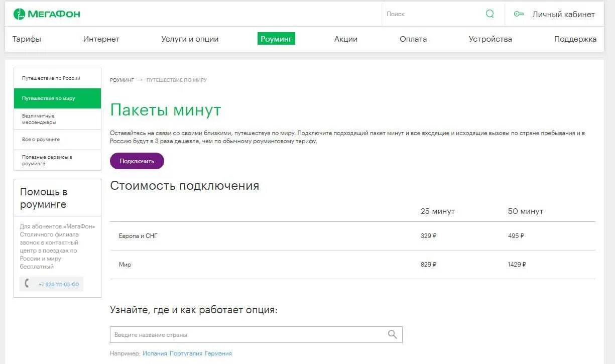
Task: Click the key icon next to Личный кабинет
Action: (x=519, y=14)
